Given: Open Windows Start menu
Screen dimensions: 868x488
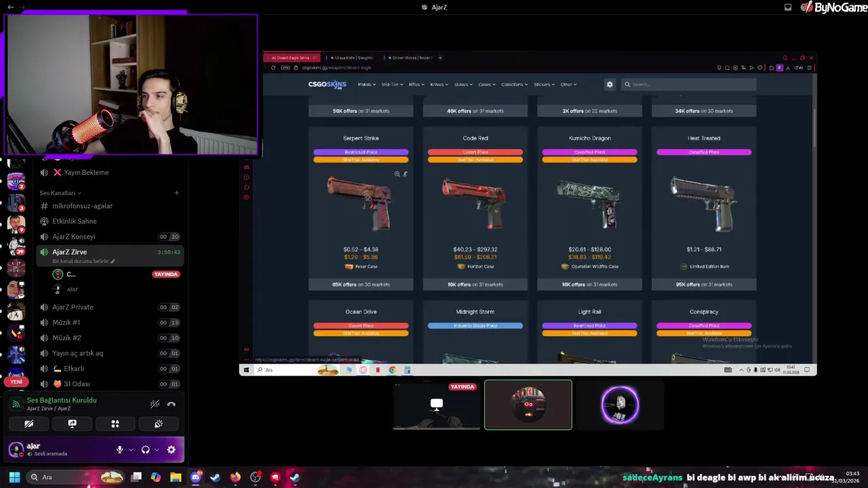Looking at the screenshot, I should point(14,477).
